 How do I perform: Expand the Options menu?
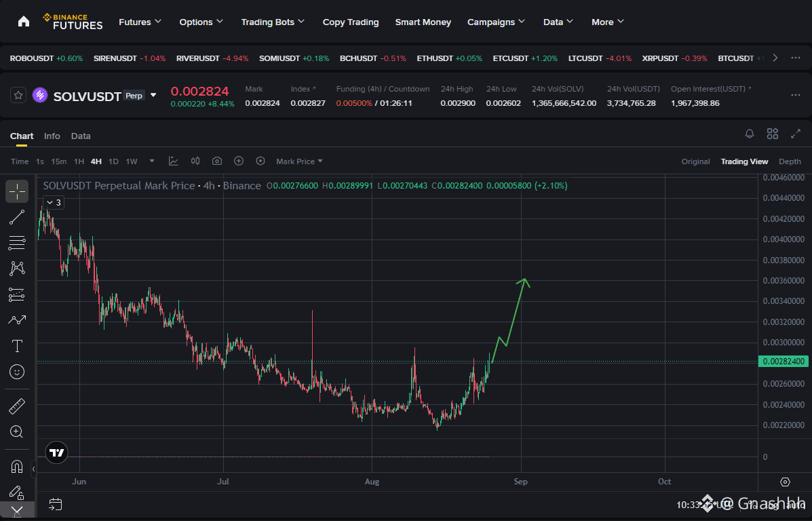click(201, 22)
